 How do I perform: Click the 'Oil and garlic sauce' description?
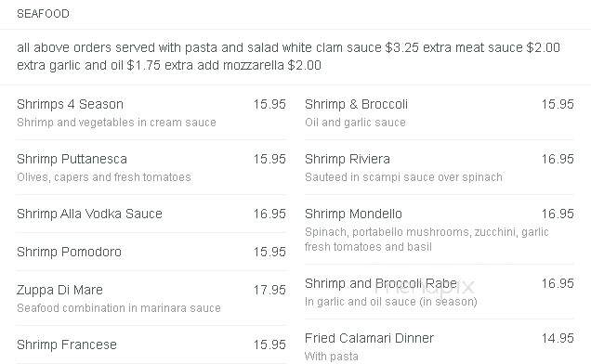click(x=355, y=123)
